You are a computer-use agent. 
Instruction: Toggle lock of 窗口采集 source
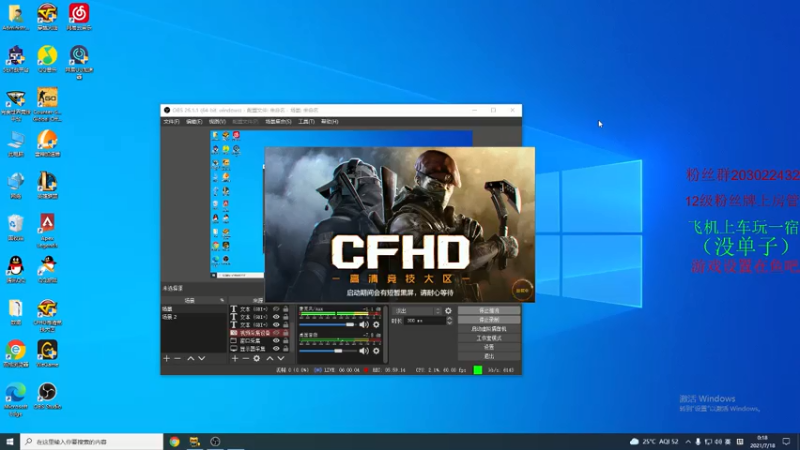pos(286,341)
